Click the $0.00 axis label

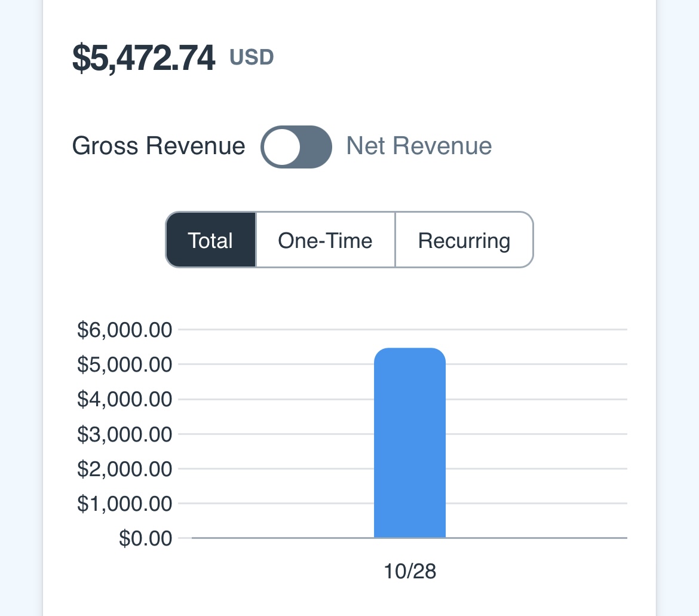pyautogui.click(x=145, y=538)
